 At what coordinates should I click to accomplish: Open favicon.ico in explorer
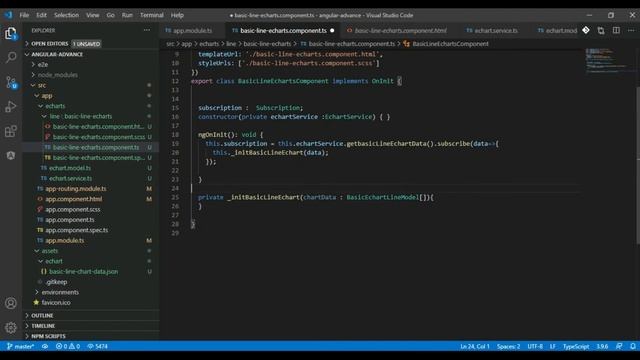(56, 302)
